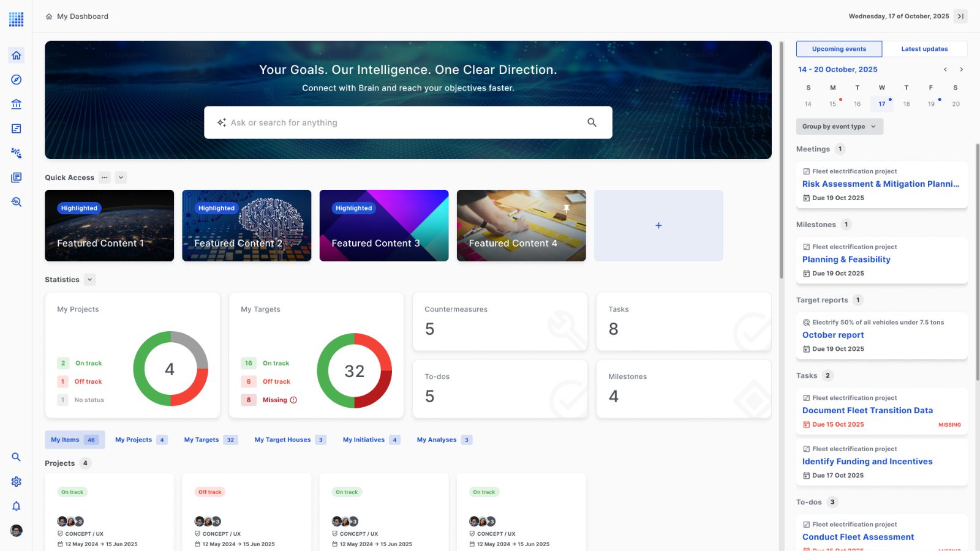Screen dimensions: 980x551
Task: Add a new Quick Access tile
Action: (x=658, y=225)
